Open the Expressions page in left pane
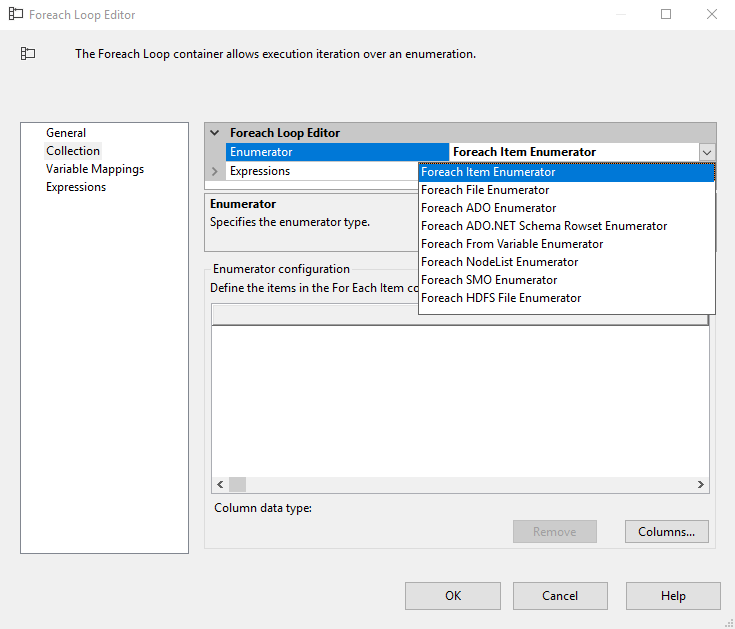Viewport: 735px width, 629px height. click(76, 187)
